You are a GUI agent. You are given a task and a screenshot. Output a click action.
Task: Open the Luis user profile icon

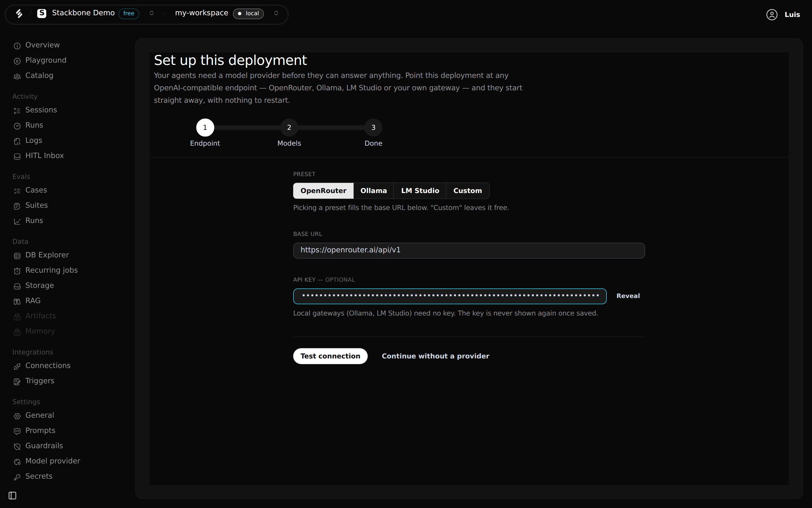tap(772, 14)
